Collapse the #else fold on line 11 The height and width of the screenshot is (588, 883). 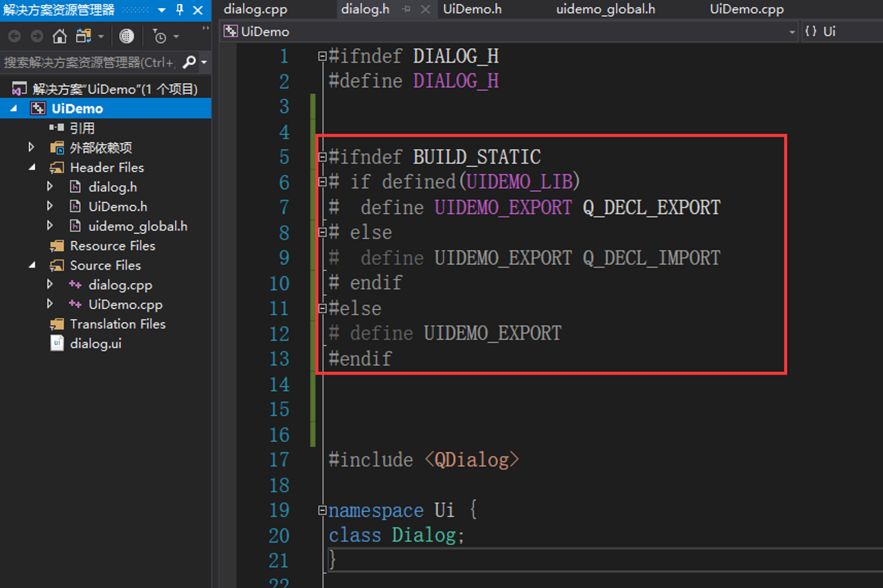pos(322,309)
